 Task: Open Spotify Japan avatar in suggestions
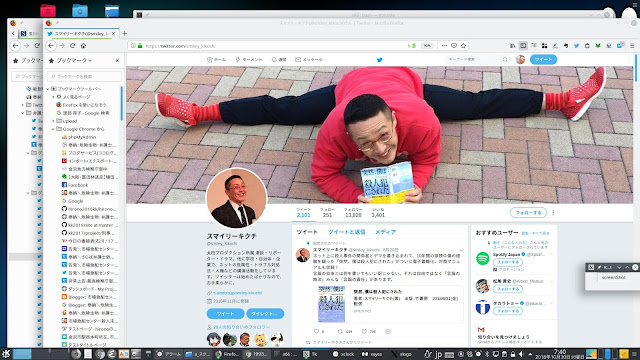tap(483, 259)
